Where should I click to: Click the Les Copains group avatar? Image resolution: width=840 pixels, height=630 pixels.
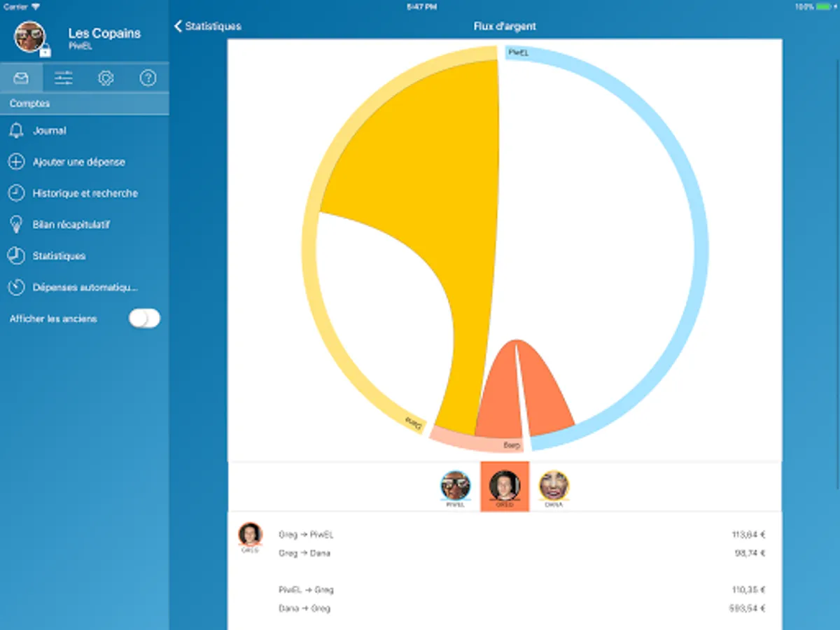click(30, 36)
